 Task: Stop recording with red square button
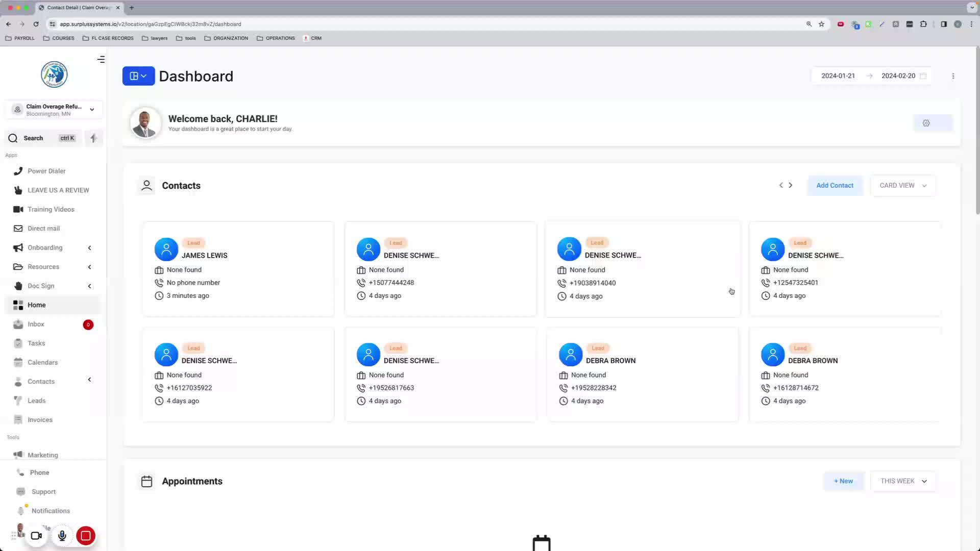click(x=86, y=536)
